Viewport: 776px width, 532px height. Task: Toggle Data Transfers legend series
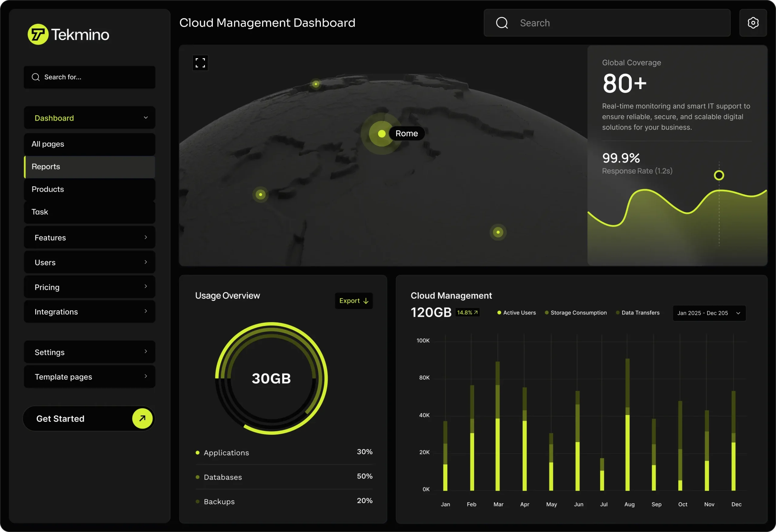pyautogui.click(x=637, y=313)
